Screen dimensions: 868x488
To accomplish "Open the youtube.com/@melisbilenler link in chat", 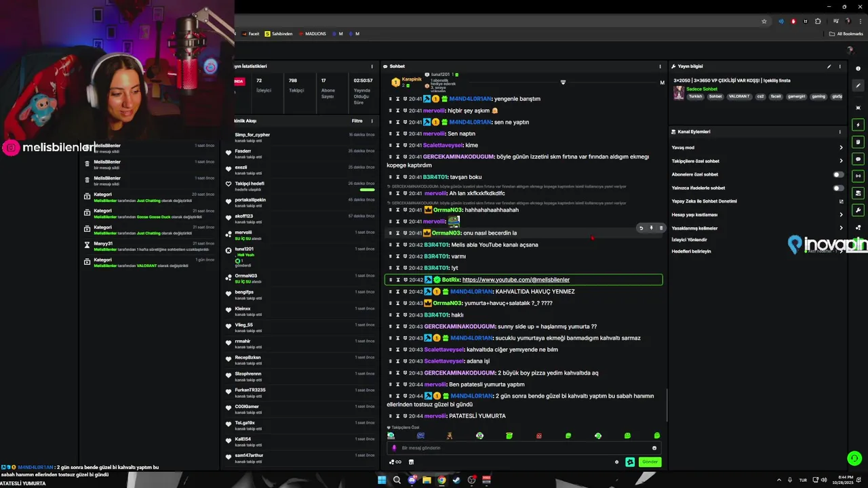I will click(515, 280).
